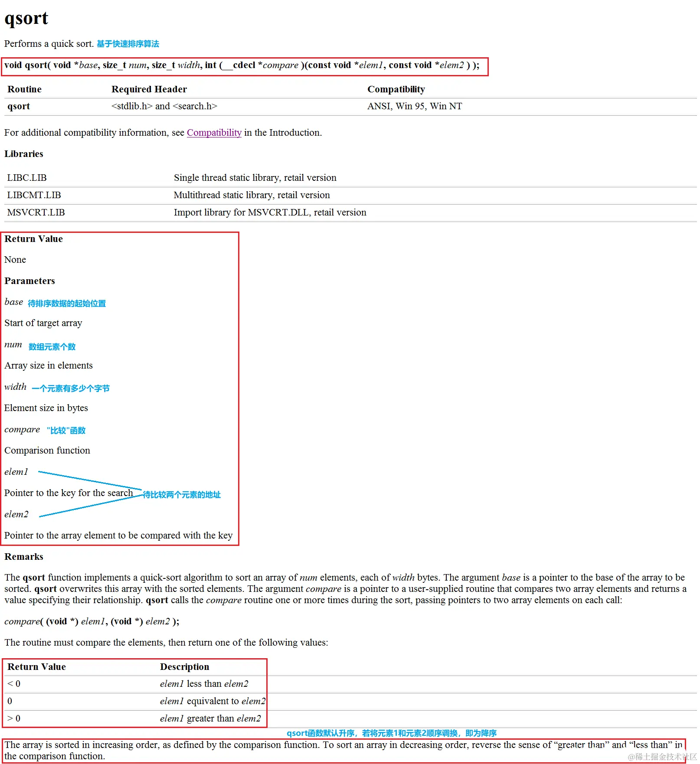
Task: Click 'Array size in elements' description
Action: pyautogui.click(x=49, y=366)
